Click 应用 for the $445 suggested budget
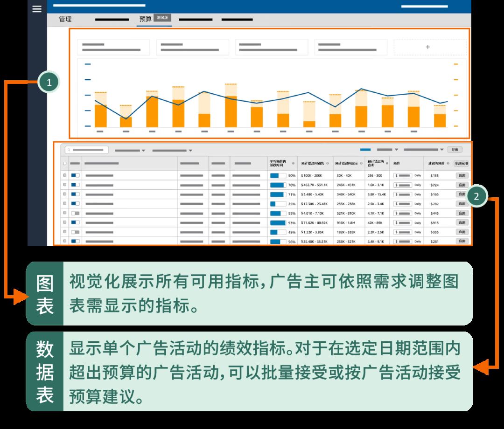 pyautogui.click(x=462, y=213)
